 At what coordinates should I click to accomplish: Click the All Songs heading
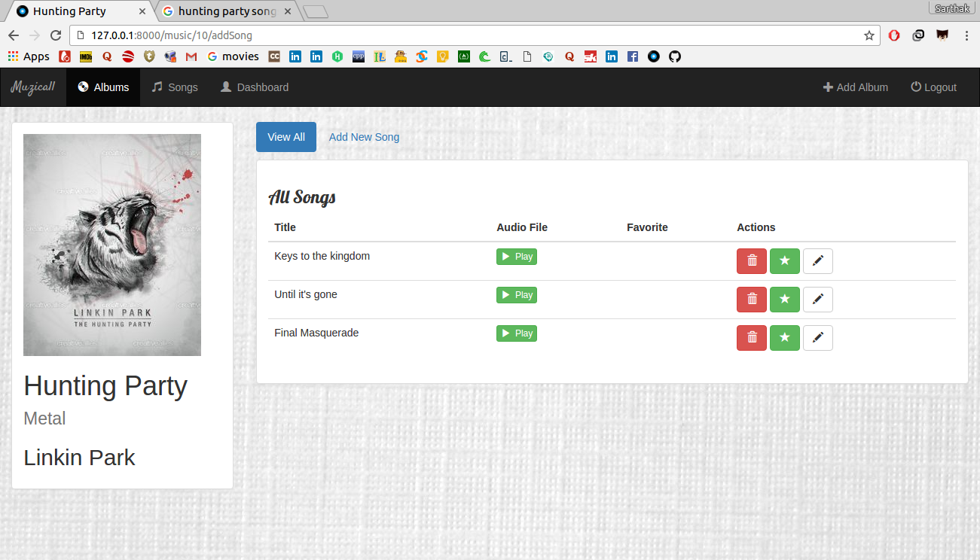(x=302, y=197)
